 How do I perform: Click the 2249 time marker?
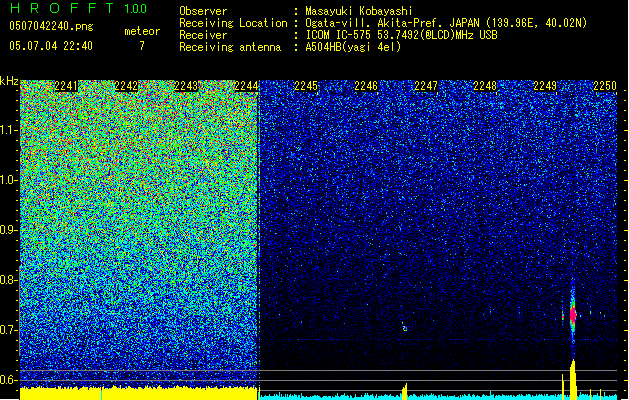tap(545, 86)
